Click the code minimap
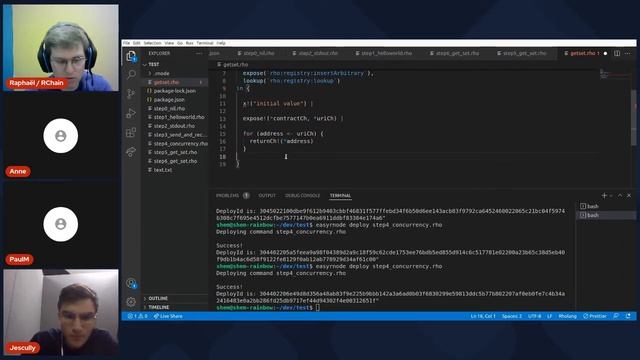This screenshot has height=360, width=640. 615,75
